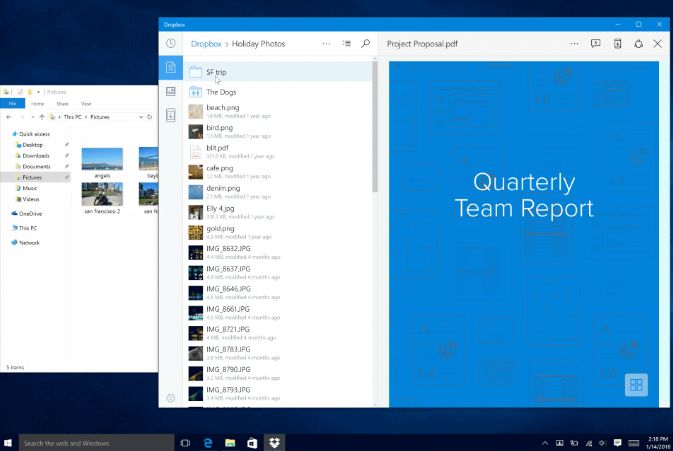Open Task View on the taskbar
The width and height of the screenshot is (673, 451).
pyautogui.click(x=185, y=443)
